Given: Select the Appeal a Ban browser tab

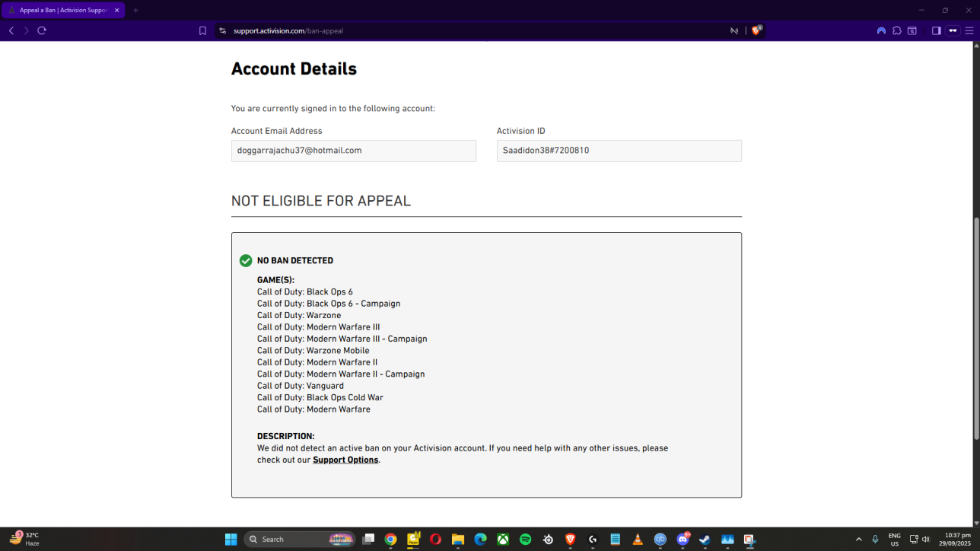Looking at the screenshot, I should tap(61, 10).
